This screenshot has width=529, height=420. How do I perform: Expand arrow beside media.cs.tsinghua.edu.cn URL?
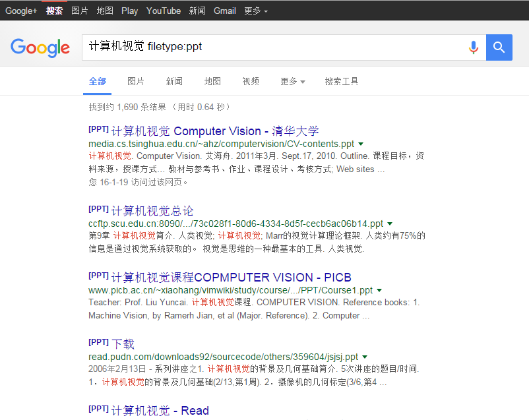[x=361, y=144]
